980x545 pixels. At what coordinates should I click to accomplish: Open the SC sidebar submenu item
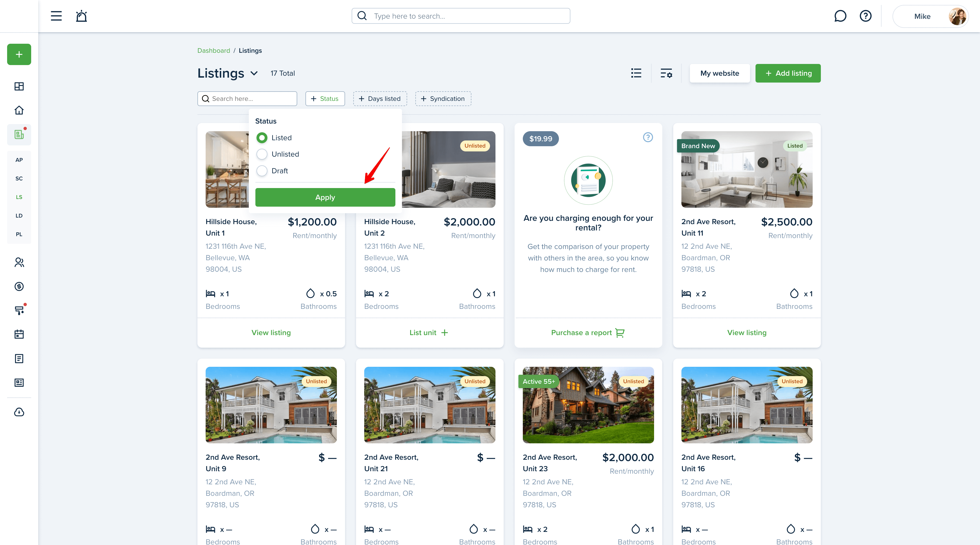pos(19,178)
